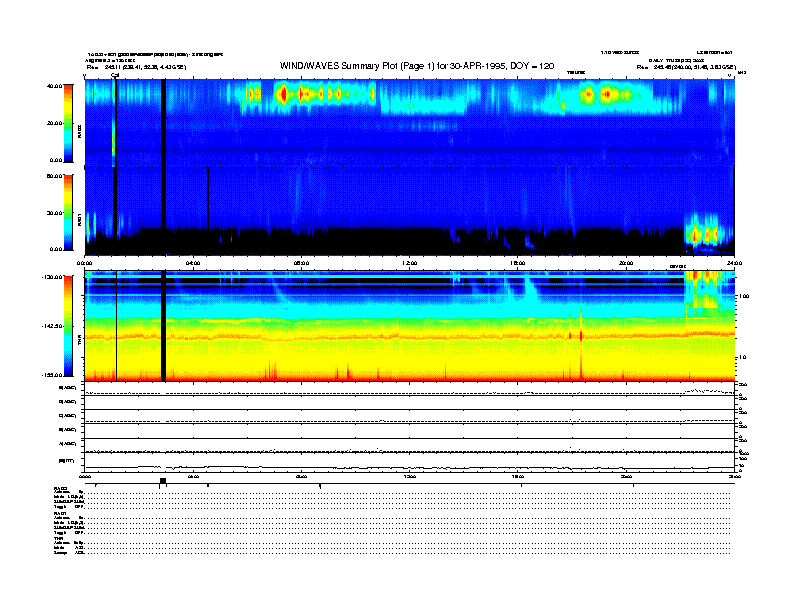
Task: Click the upper-right position readout line starting with Rs
Action: [686, 67]
